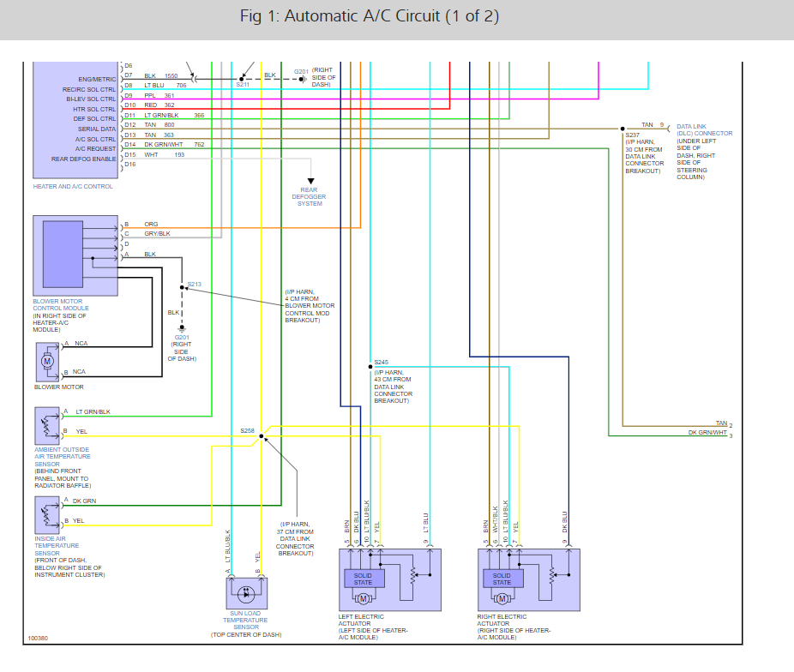This screenshot has height=672, width=794.
Task: Click the ENG/METRIC pin label
Action: pos(97,80)
